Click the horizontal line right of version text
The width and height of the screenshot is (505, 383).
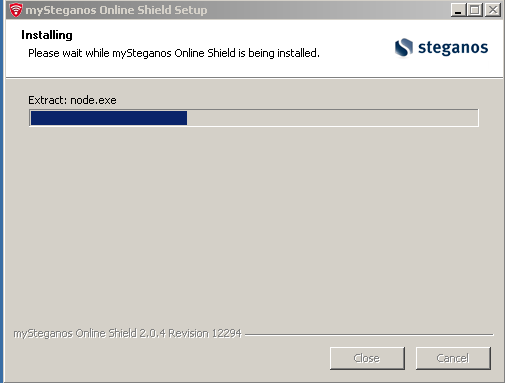(369, 334)
